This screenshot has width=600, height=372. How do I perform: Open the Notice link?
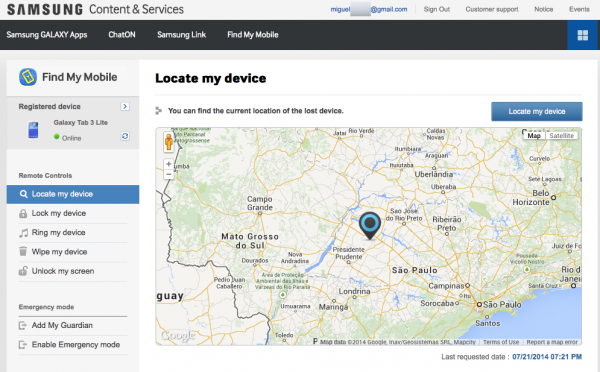coord(543,9)
